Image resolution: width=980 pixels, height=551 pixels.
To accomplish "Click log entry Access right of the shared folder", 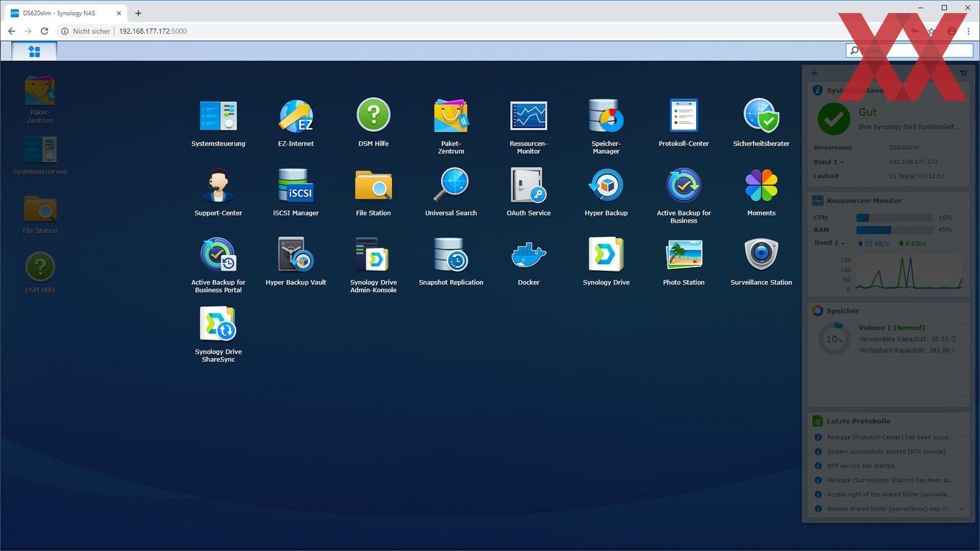I will point(891,494).
